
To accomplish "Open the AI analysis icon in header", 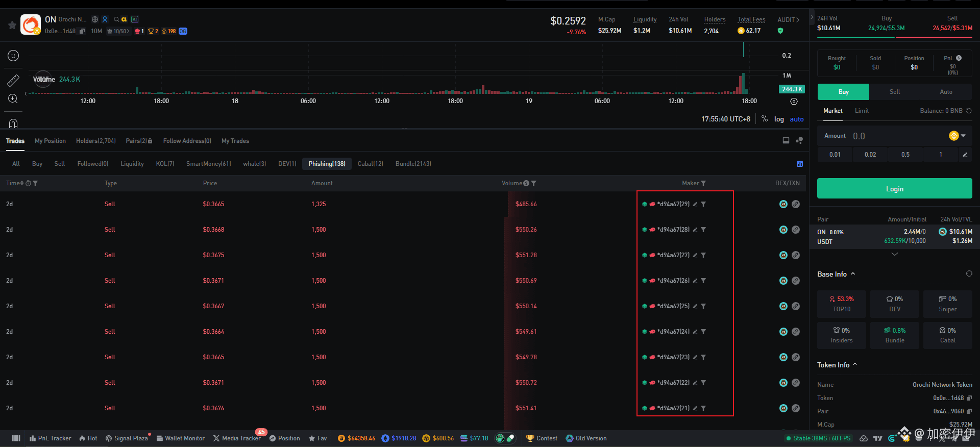I will click(135, 19).
